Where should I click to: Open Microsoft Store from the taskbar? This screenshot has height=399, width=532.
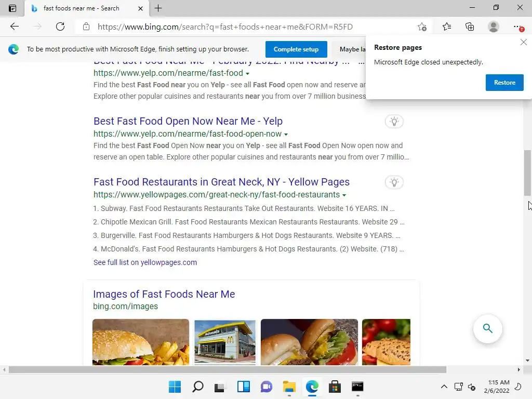335,387
